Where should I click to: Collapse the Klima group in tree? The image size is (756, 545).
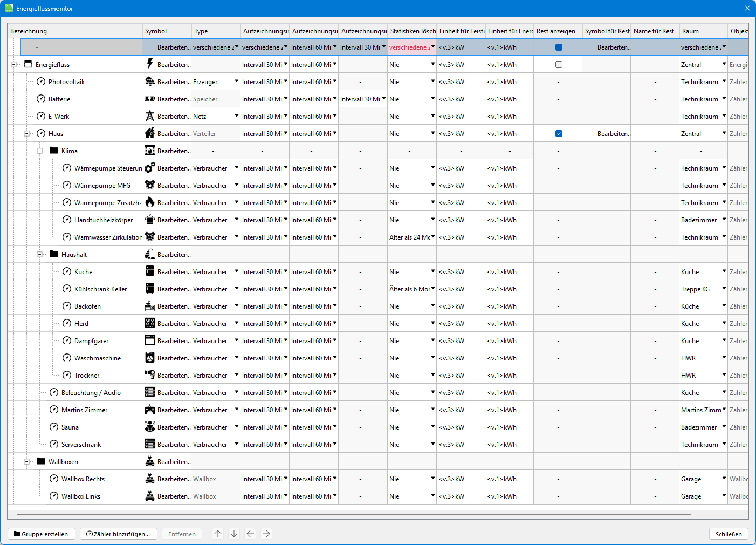coord(40,151)
